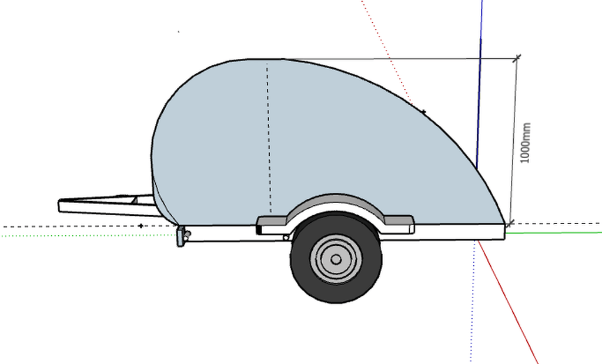Click the dashed vertical guide line on body
This screenshot has width=602, height=364.
click(x=269, y=138)
